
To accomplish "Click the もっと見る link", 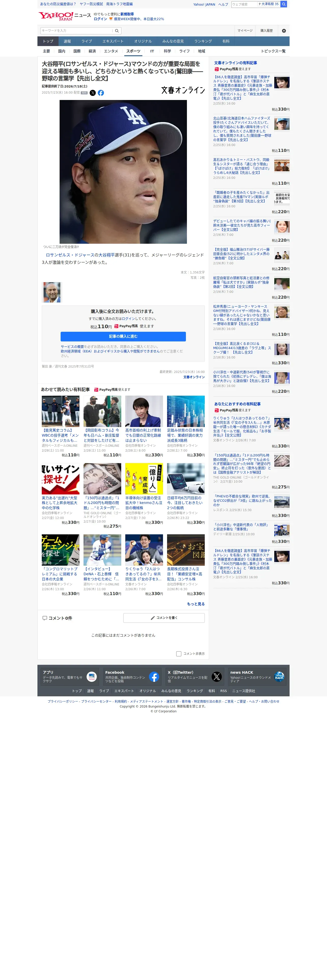I will click(196, 604).
